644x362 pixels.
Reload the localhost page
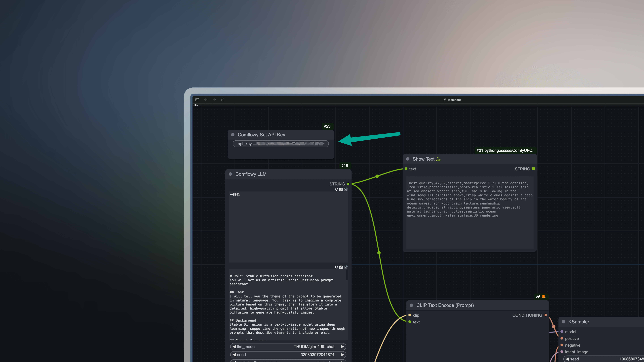click(x=223, y=100)
